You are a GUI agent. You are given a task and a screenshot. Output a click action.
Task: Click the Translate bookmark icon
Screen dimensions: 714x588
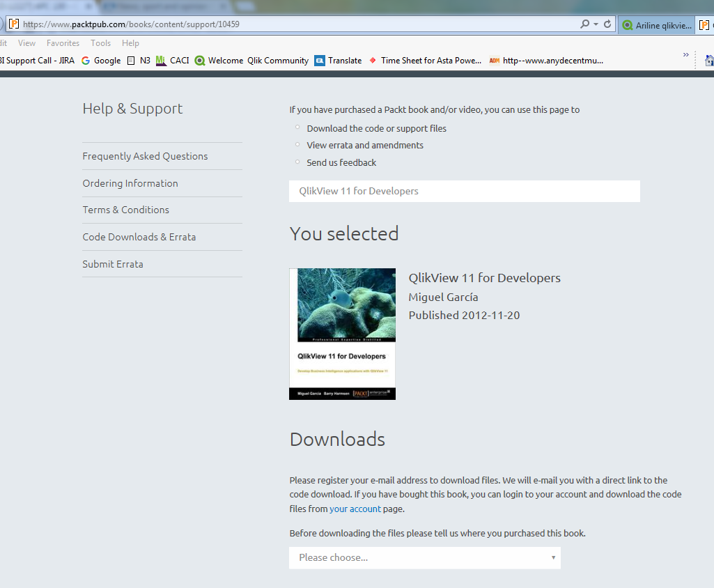pyautogui.click(x=320, y=61)
